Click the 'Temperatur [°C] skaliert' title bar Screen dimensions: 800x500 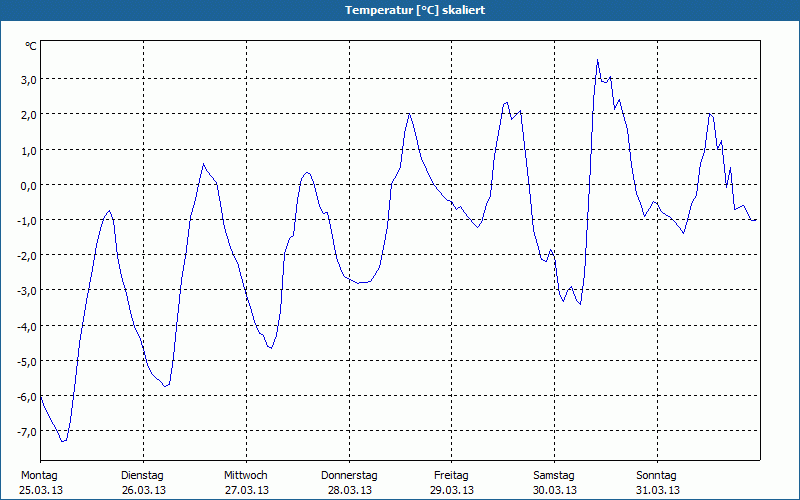coord(400,10)
